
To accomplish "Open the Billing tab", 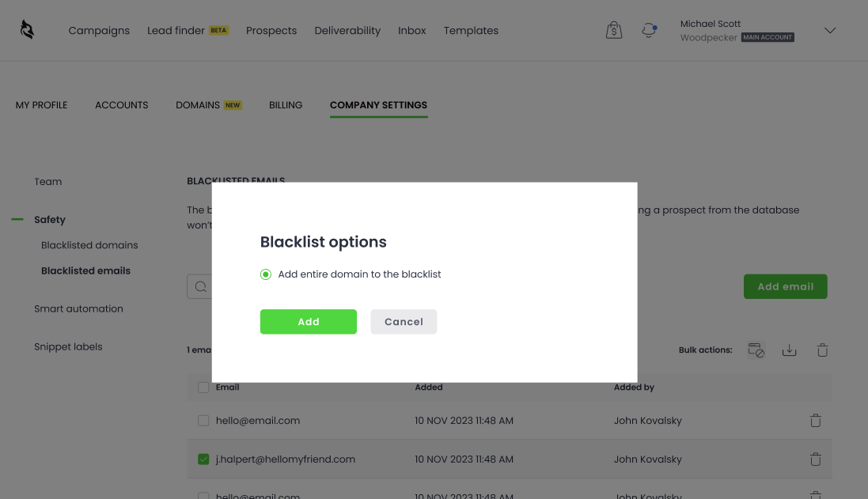I will point(286,105).
